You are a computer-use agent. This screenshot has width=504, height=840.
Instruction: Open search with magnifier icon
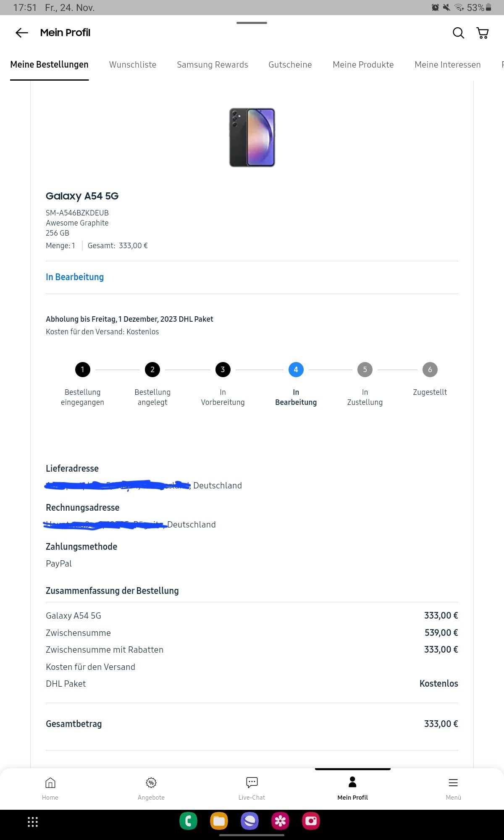pyautogui.click(x=458, y=33)
